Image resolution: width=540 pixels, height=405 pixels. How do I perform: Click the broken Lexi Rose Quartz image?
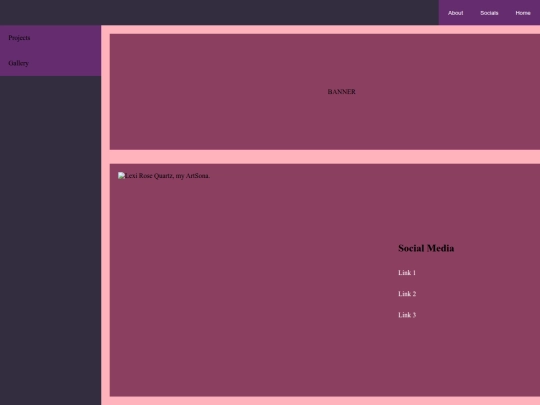point(164,176)
